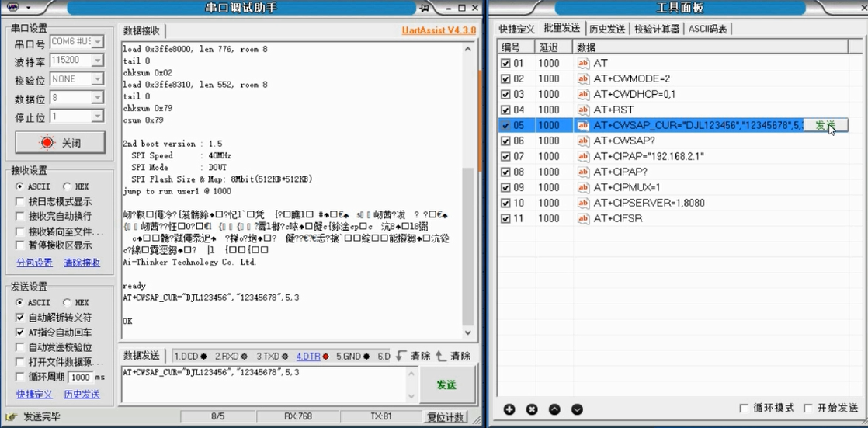Switch to 历史发送 tab in tool panel
Image resolution: width=868 pixels, height=428 pixels.
pos(607,29)
